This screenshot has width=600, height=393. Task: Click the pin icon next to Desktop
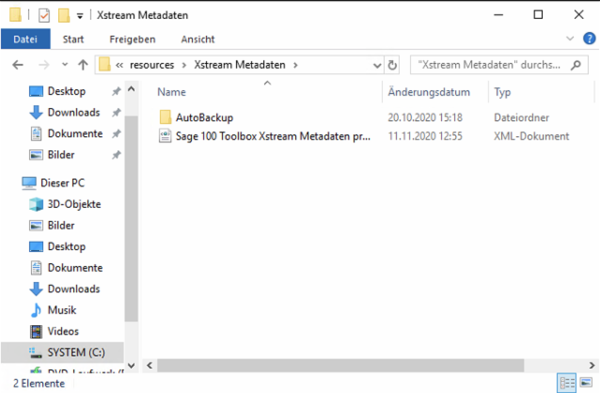(116, 91)
